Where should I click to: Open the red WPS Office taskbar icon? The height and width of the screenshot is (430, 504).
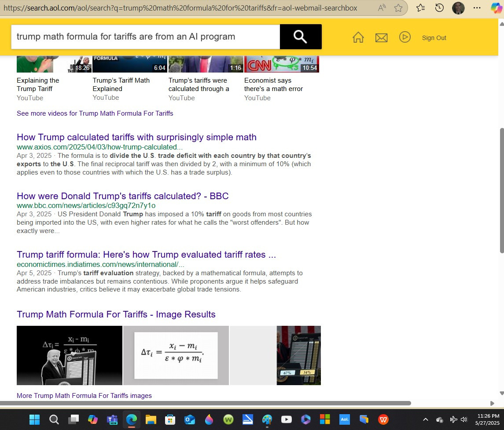tap(383, 419)
